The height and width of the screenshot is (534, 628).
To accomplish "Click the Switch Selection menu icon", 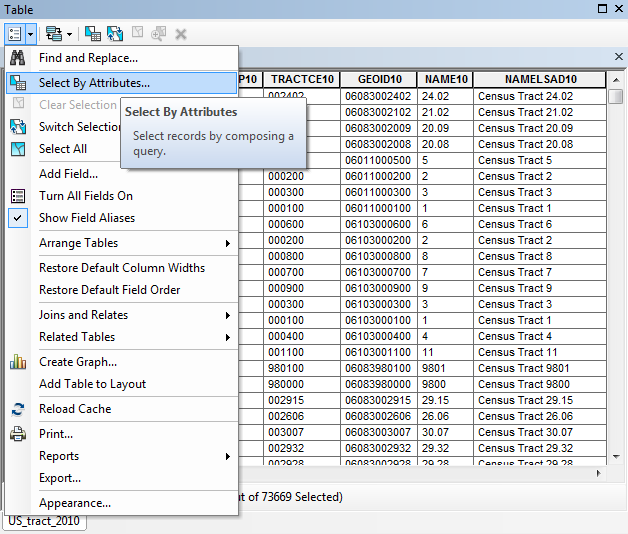I will click(18, 127).
